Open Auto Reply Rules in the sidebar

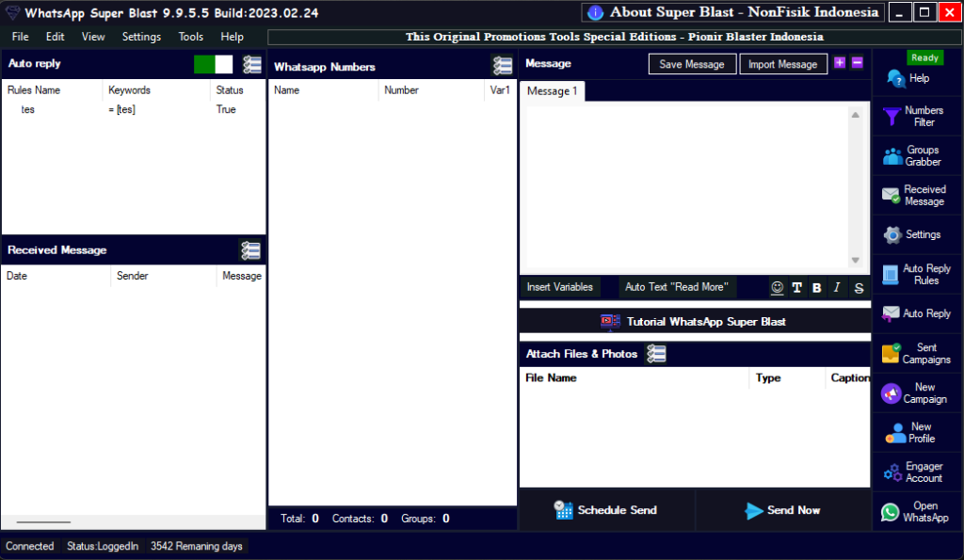[x=918, y=274]
